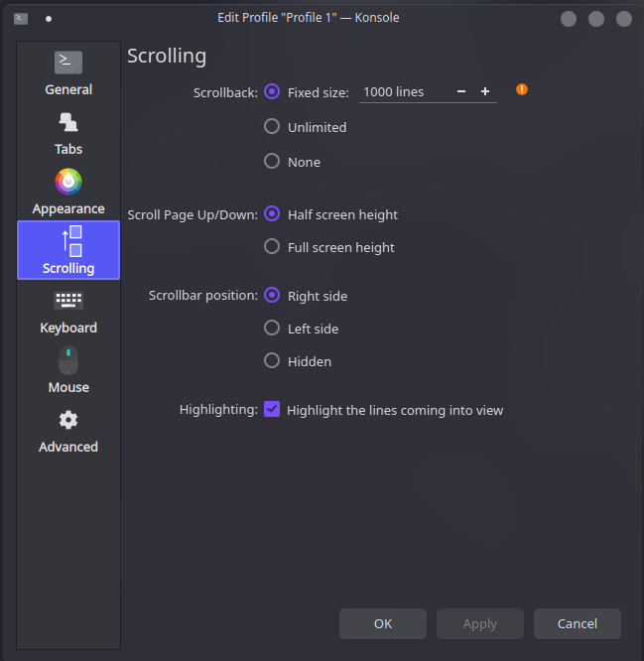Open the Mouse settings icon
Viewport: 644px width, 661px height.
pos(68,360)
